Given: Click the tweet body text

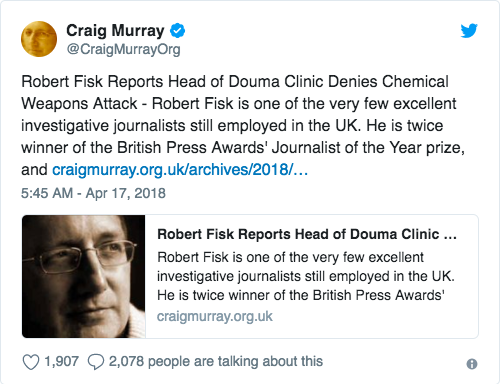Looking at the screenshot, I should [x=243, y=126].
